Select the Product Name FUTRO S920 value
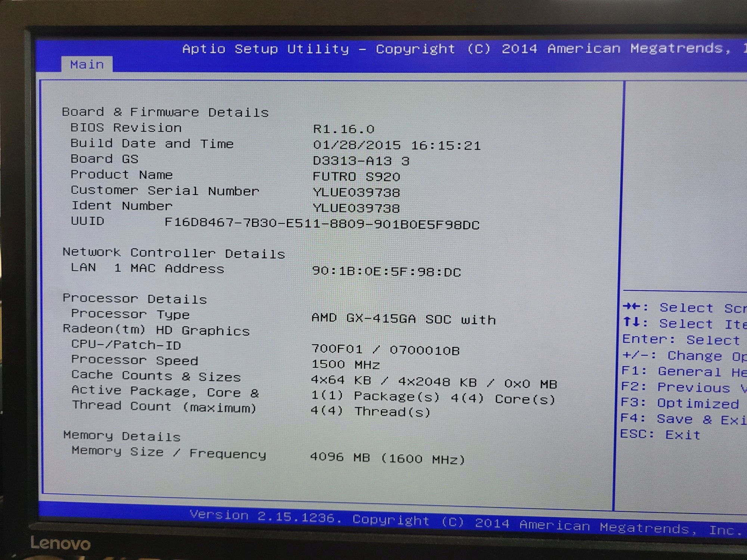Image resolution: width=747 pixels, height=560 pixels. click(356, 177)
